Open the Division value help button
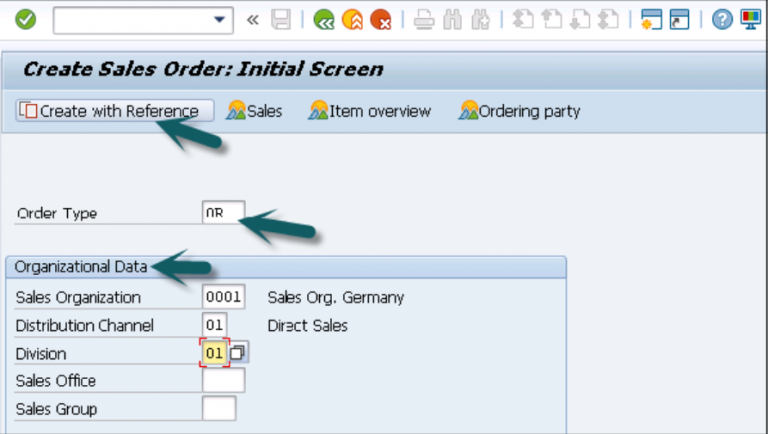This screenshot has height=434, width=768. [238, 353]
